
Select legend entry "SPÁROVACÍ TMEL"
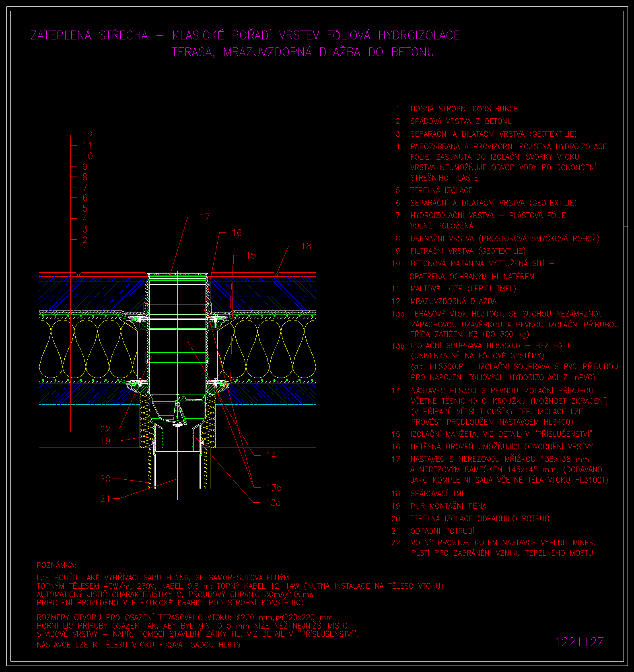tap(440, 493)
